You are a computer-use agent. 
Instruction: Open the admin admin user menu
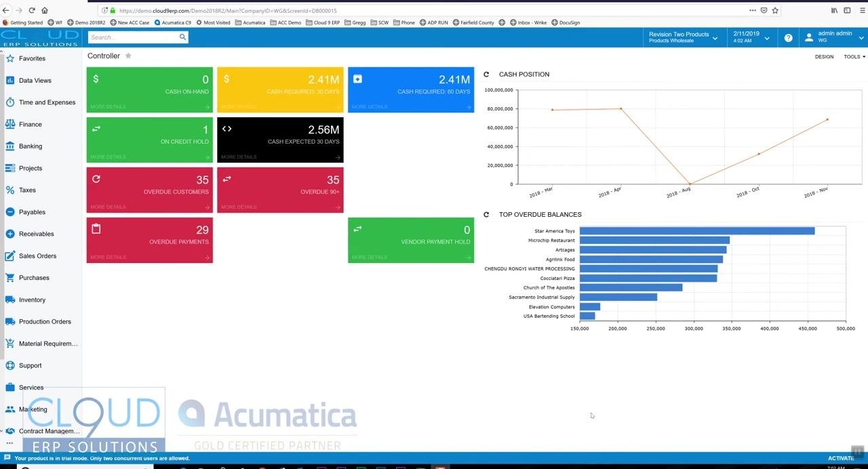(x=833, y=37)
